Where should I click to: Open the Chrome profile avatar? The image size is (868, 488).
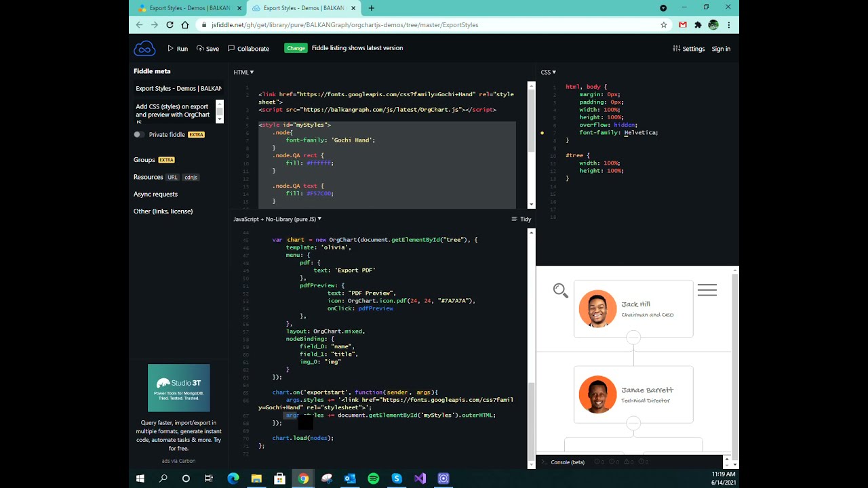tap(713, 25)
